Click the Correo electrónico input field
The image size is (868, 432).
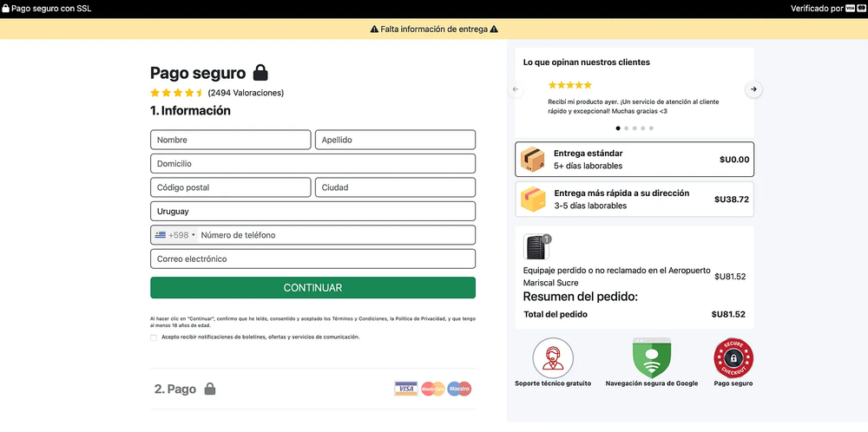coord(312,259)
